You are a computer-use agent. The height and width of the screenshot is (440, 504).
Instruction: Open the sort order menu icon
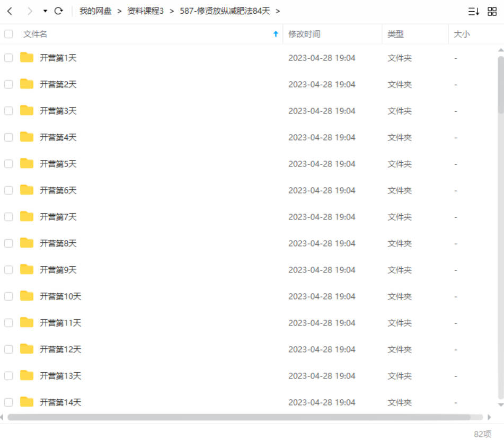click(x=473, y=12)
